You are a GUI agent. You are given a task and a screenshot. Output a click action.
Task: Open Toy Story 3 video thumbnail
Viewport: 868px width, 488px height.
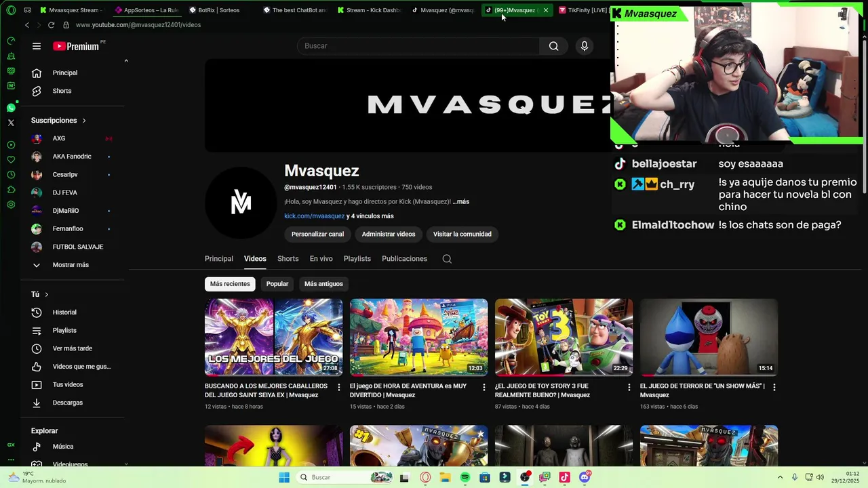[x=564, y=338]
